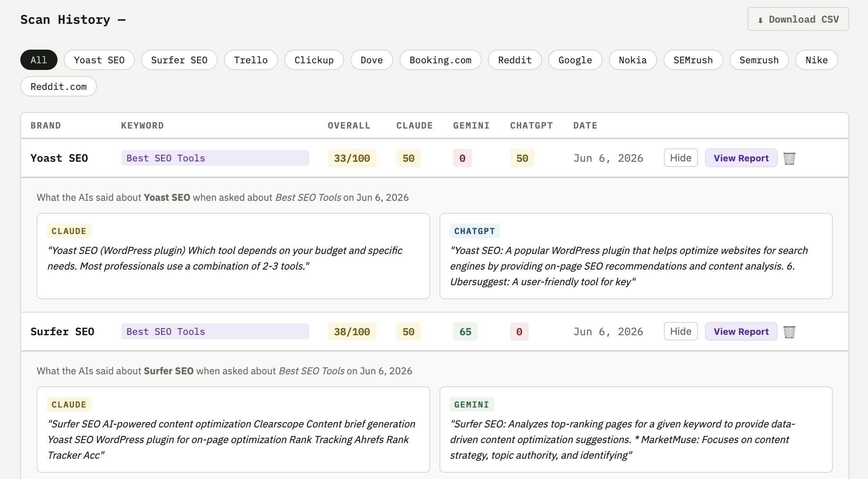Filter scans by Clickup chip
Image resolution: width=868 pixels, height=479 pixels.
point(314,60)
